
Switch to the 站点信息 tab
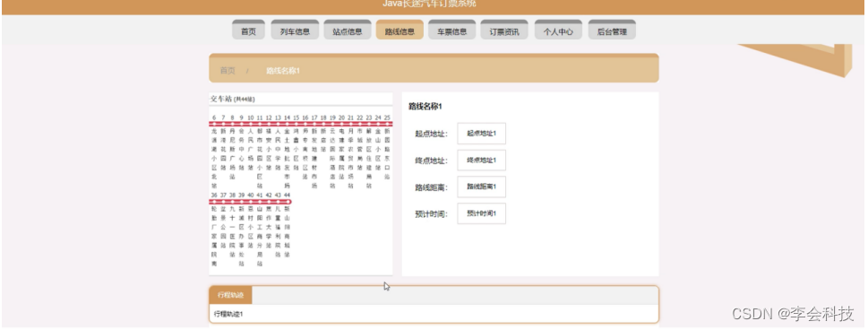point(348,30)
